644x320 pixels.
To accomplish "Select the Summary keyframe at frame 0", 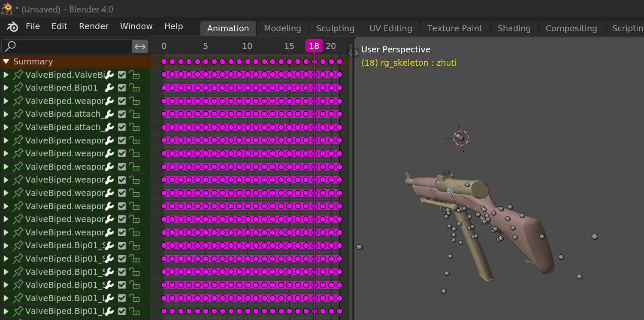I will (164, 62).
